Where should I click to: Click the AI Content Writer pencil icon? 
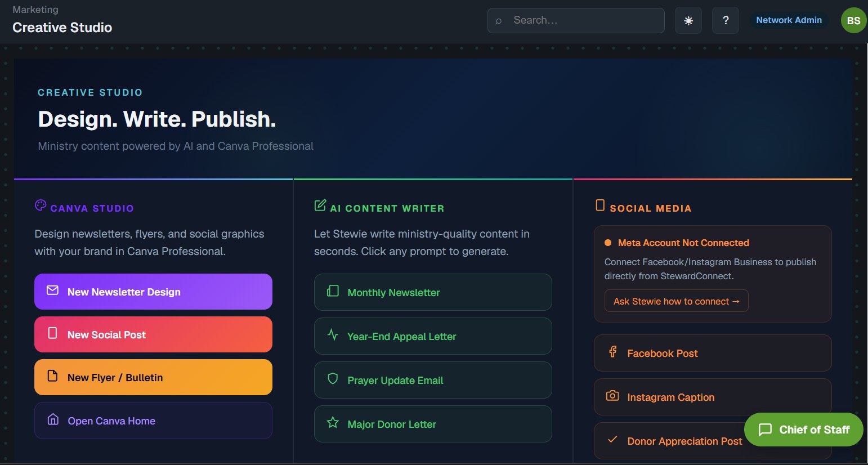tap(320, 205)
